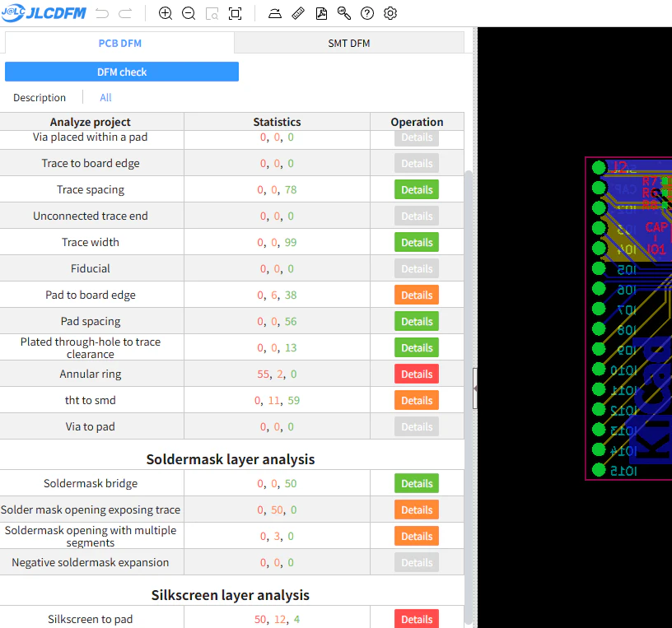Image resolution: width=672 pixels, height=628 pixels.
Task: Click the JLCDFM logo
Action: click(44, 13)
